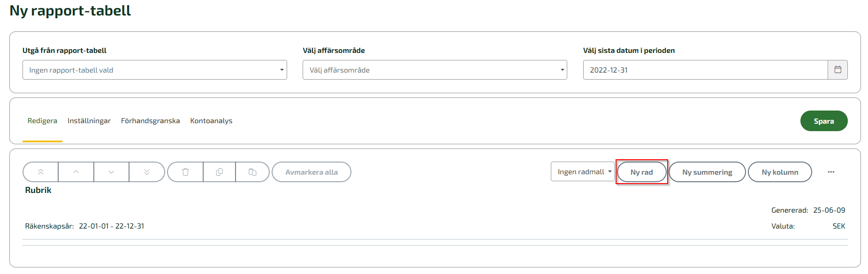
Task: Copy selected rows icon
Action: (x=219, y=172)
